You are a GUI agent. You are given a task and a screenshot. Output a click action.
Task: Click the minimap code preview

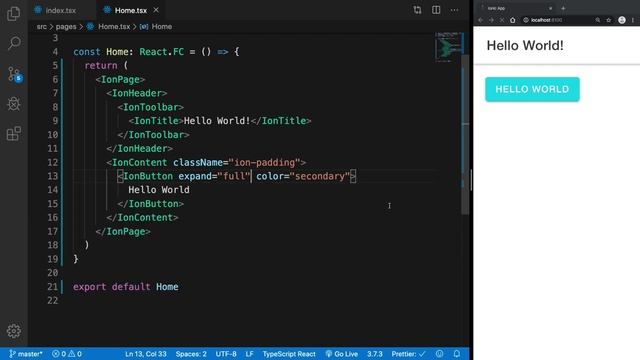pos(449,47)
